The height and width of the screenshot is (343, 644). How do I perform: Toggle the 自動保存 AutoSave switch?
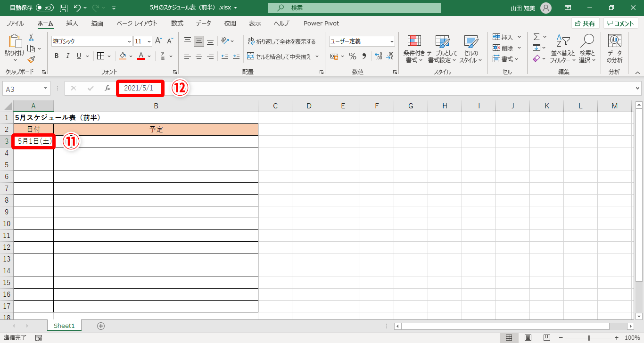coord(45,8)
